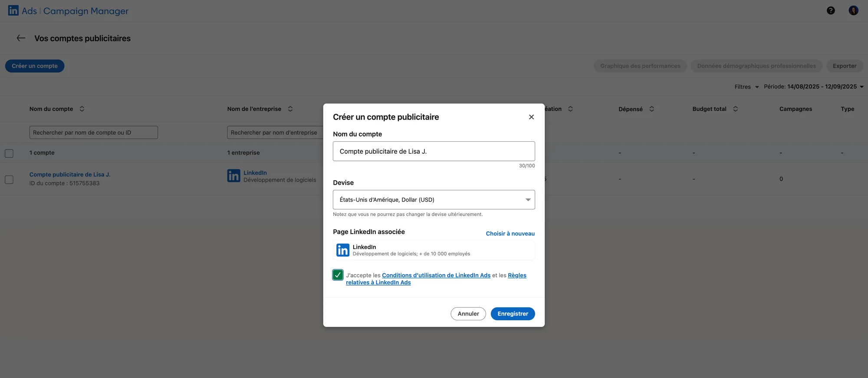Check the select-all '1 compte' checkbox
The image size is (868, 378).
tap(9, 153)
